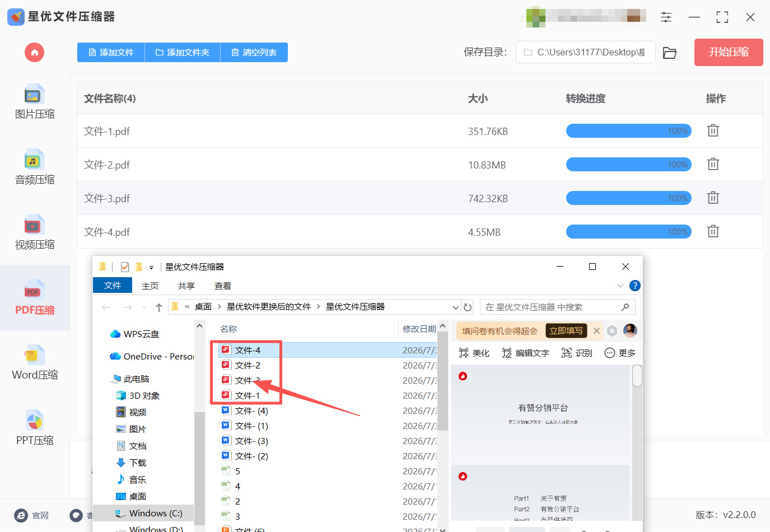Open 音频压缩 audio compression tool

click(x=35, y=167)
